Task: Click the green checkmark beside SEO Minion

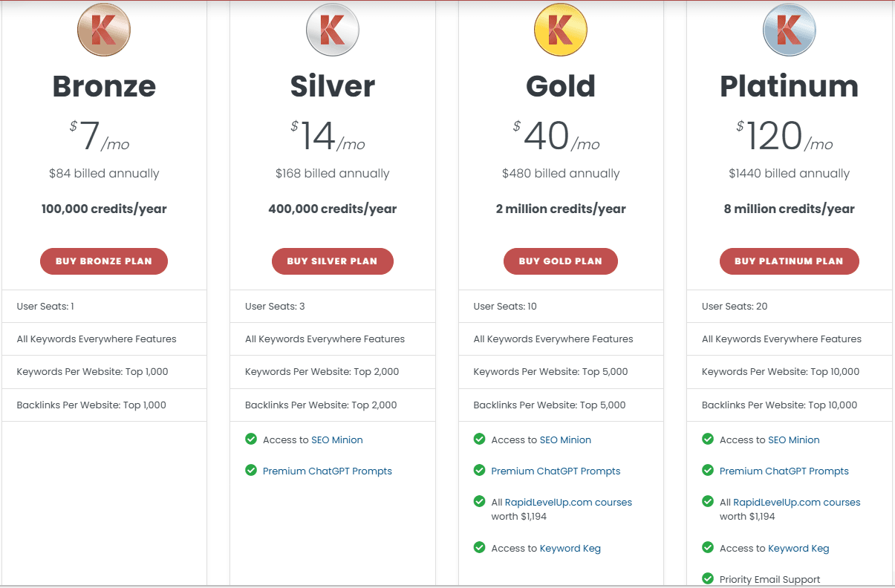Action: pos(250,440)
